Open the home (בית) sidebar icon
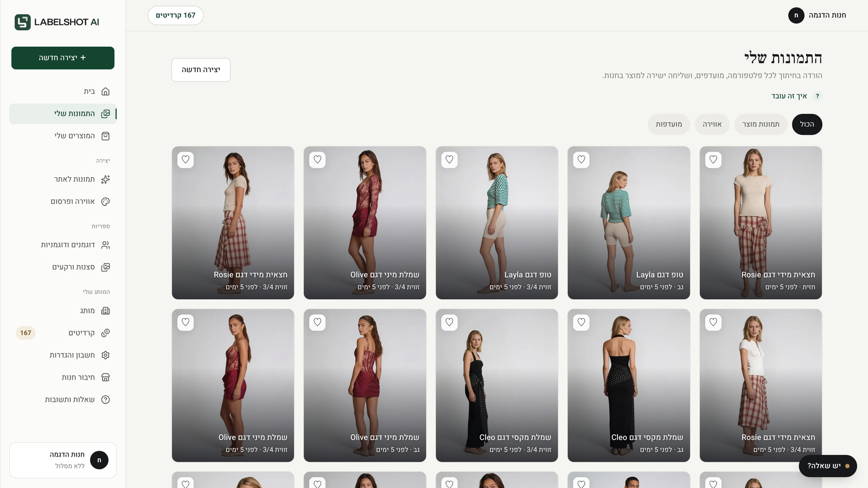The image size is (868, 488). [x=106, y=92]
